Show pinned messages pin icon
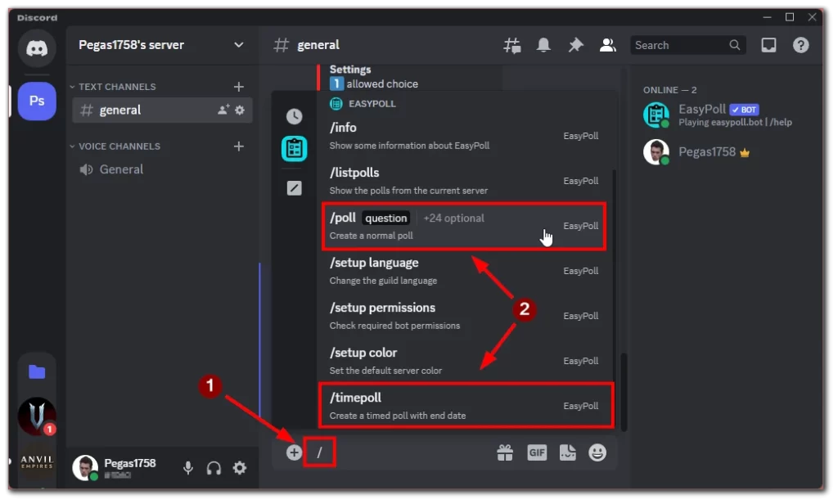The image size is (838, 504). (x=575, y=45)
